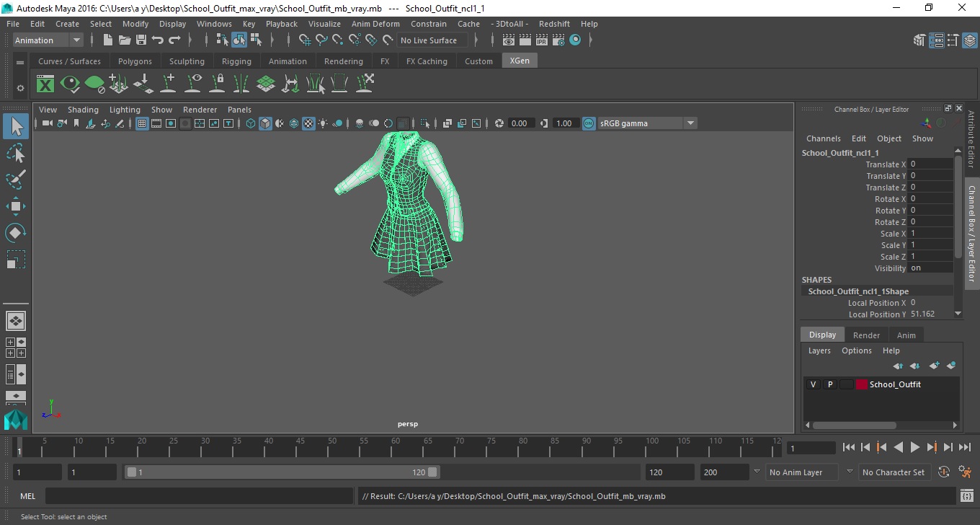Viewport: 980px width, 525px height.
Task: Click the MEL command input field
Action: point(199,496)
